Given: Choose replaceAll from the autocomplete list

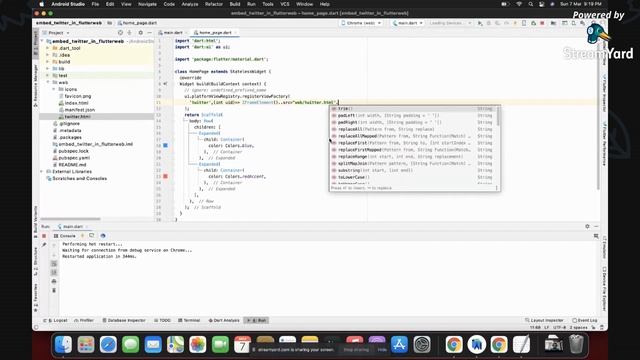Looking at the screenshot, I should [414, 129].
